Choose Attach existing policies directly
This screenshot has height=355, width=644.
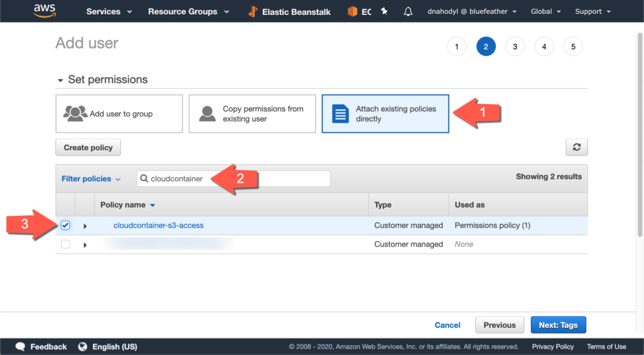(385, 114)
